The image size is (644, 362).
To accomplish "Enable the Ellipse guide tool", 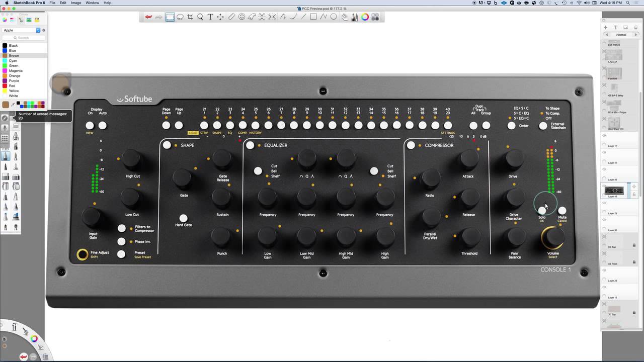I will (242, 17).
